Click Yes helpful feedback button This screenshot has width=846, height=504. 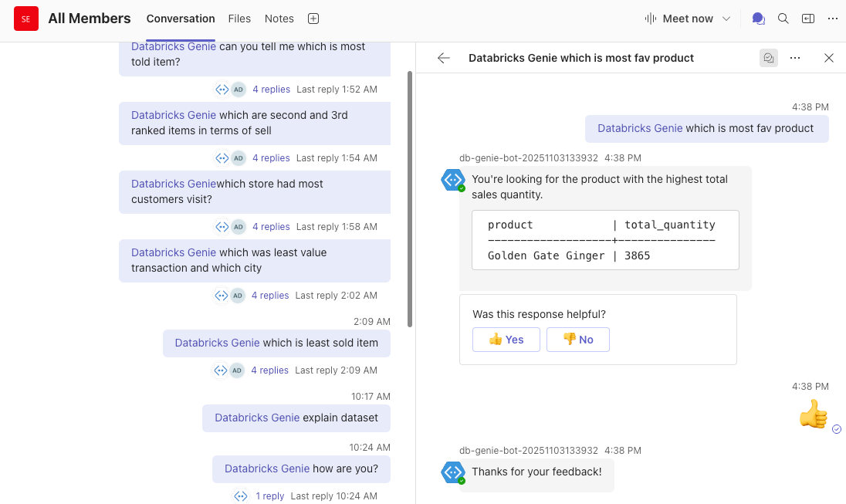pos(506,340)
